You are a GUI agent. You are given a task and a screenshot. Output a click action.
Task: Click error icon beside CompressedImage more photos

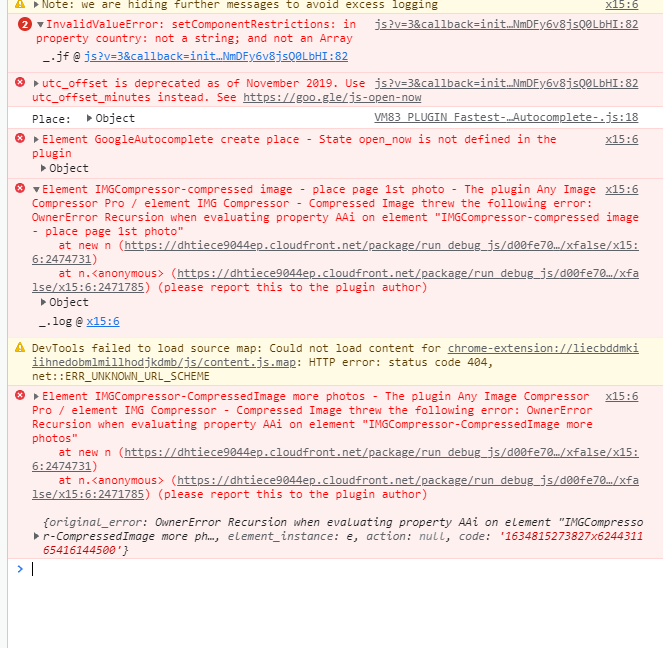[x=20, y=395]
